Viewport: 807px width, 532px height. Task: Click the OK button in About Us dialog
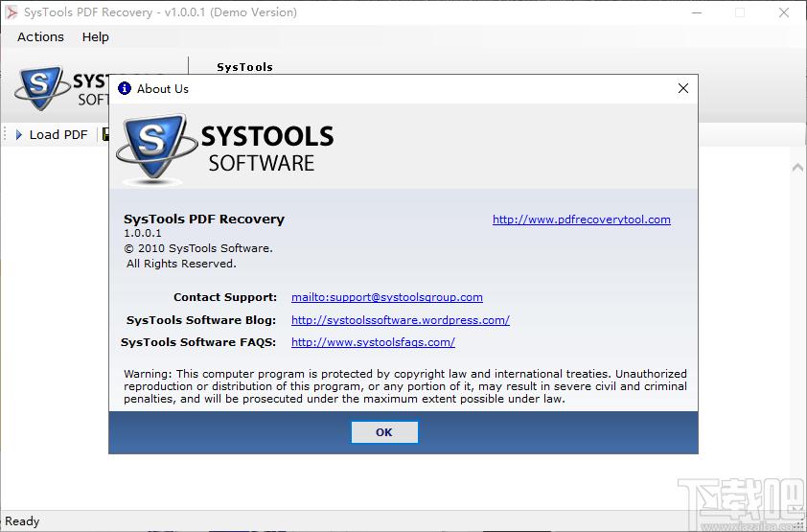[x=384, y=432]
